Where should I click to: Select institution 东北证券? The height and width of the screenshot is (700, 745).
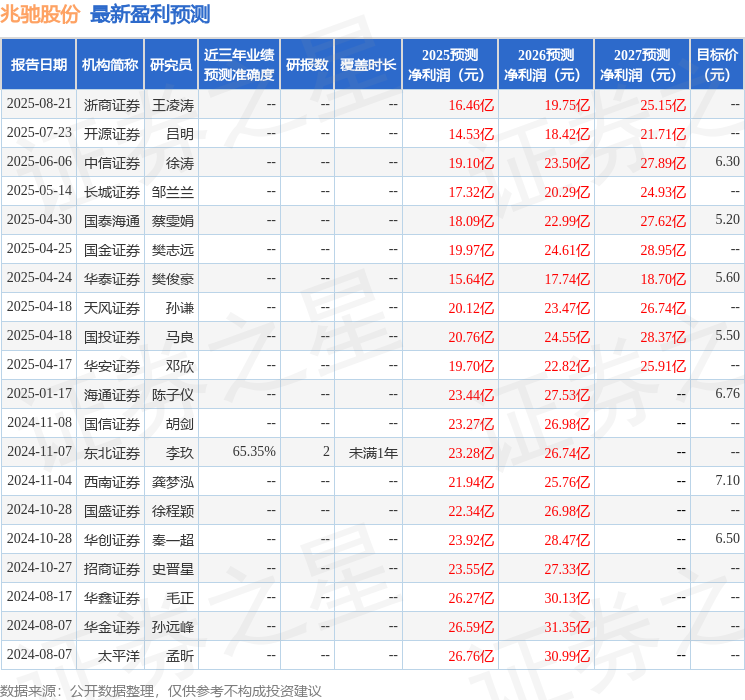[112, 453]
